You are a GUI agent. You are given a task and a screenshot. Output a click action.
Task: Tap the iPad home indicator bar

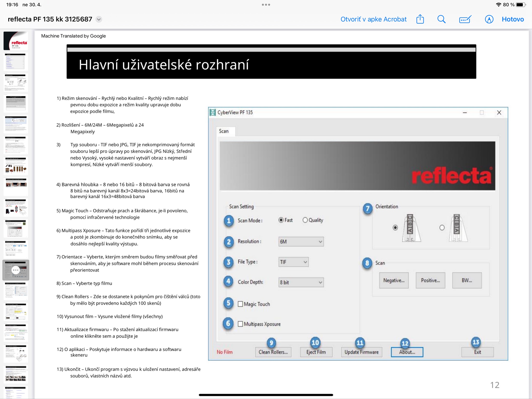[x=266, y=395]
